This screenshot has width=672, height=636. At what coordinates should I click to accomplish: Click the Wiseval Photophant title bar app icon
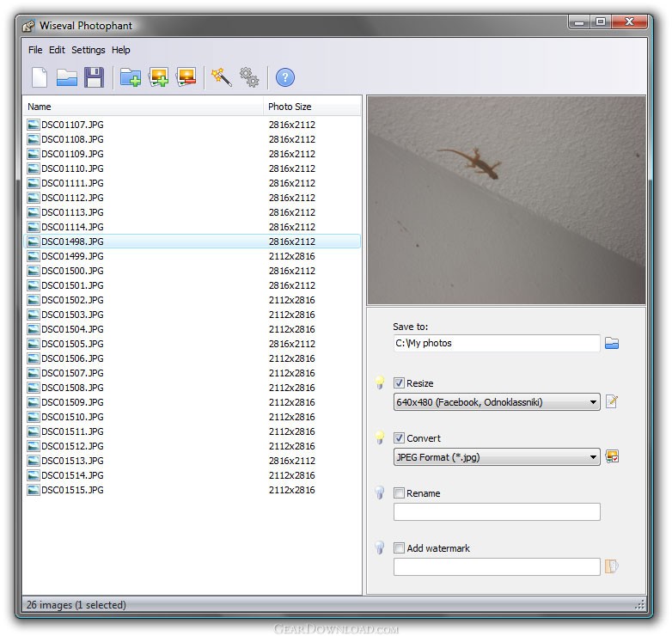(28, 26)
